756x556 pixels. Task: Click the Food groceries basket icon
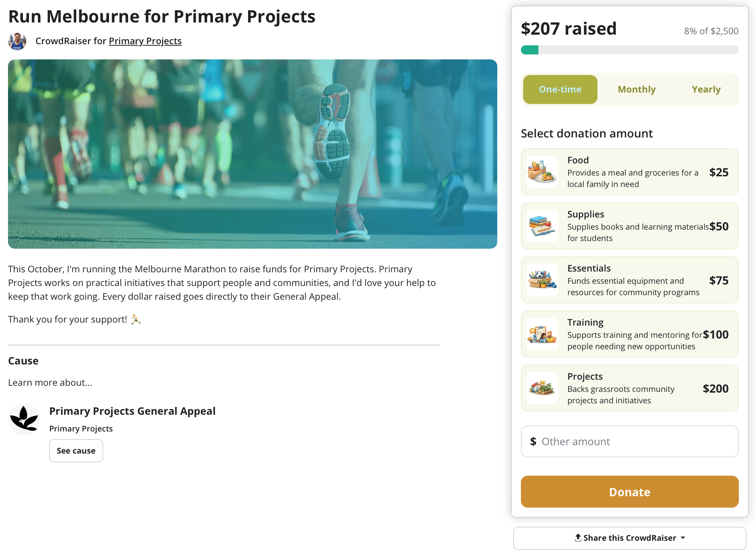pos(542,172)
